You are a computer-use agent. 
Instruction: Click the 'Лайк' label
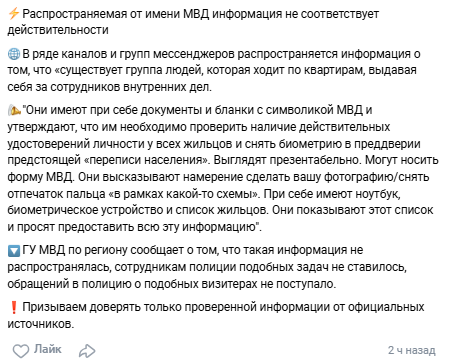click(x=47, y=349)
